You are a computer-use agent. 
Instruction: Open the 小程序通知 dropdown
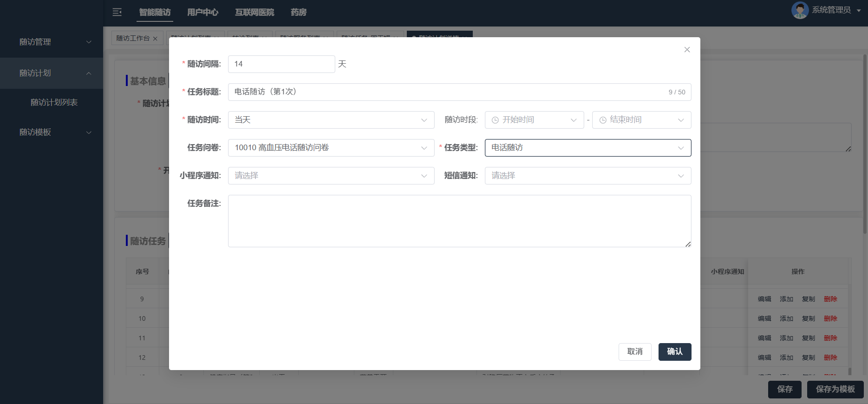[x=331, y=176]
